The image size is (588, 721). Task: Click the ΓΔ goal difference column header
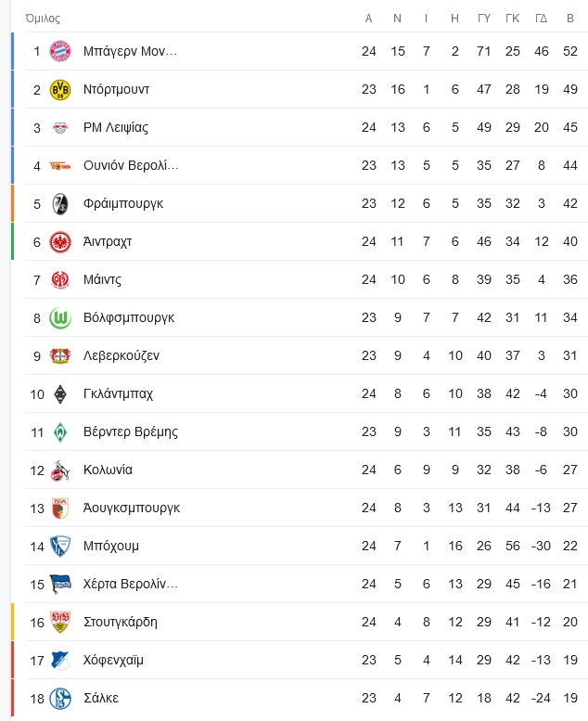tap(541, 19)
